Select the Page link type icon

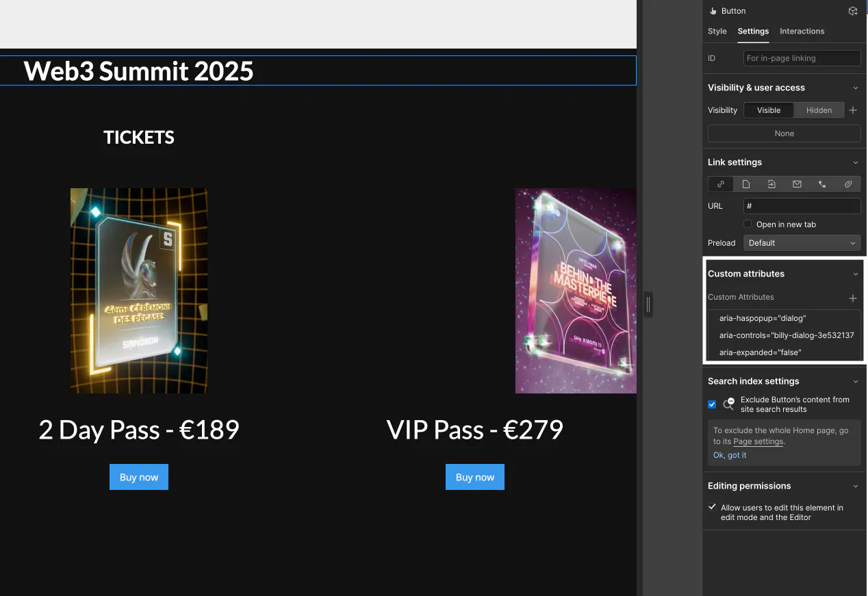(746, 184)
